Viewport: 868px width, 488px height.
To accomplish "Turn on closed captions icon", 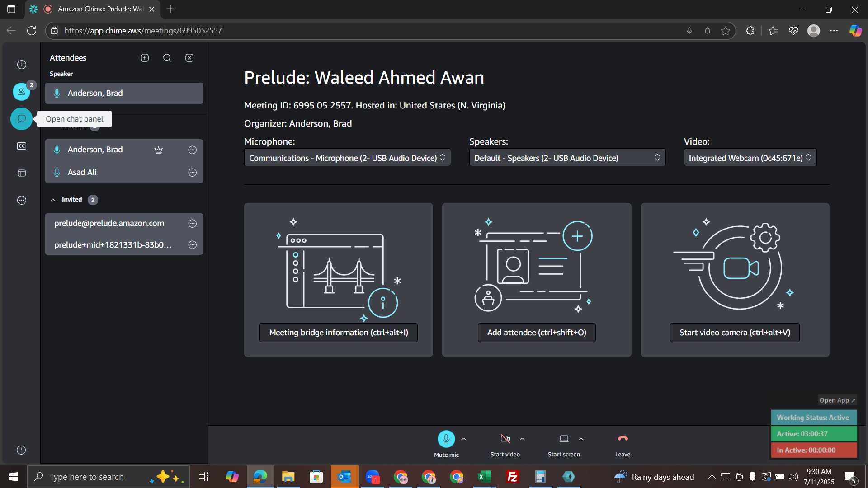I will 22,146.
